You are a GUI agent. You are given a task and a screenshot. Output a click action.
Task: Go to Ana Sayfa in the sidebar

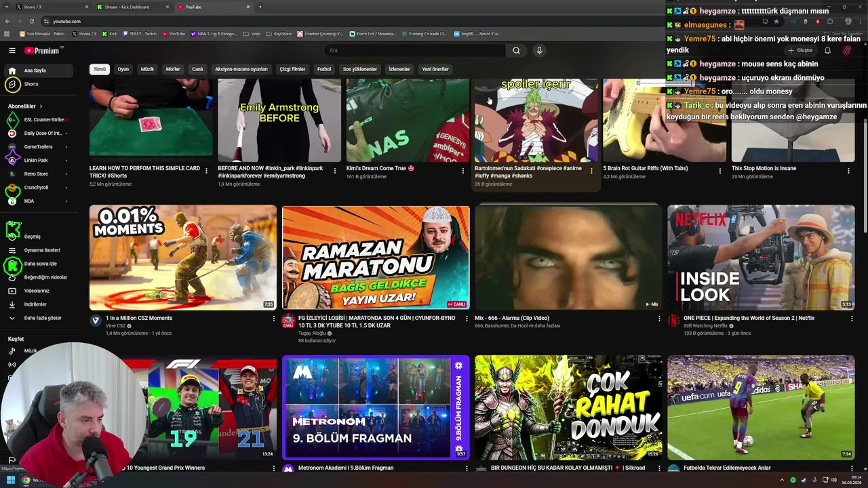click(x=37, y=70)
